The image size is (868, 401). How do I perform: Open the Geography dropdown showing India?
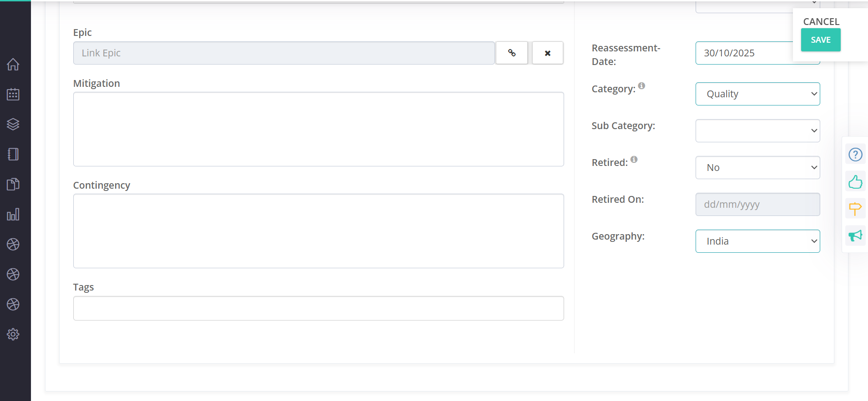coord(757,241)
